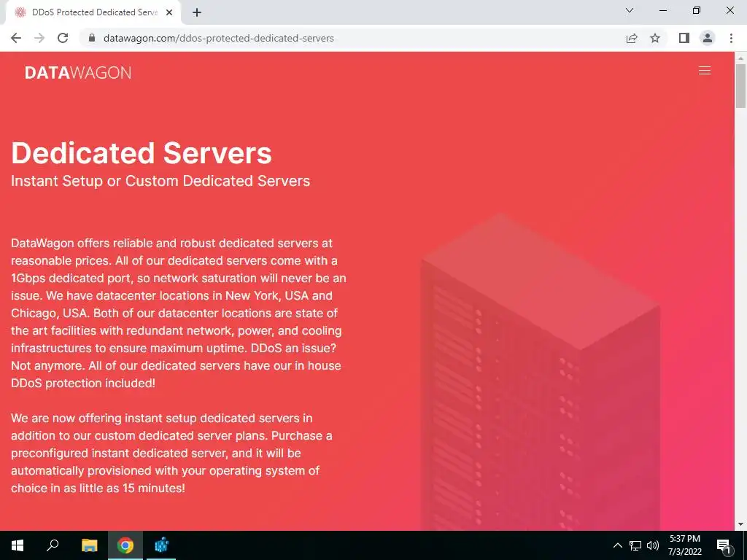Open Chrome's three-dot menu
Screen dimensions: 747x560
click(x=731, y=38)
